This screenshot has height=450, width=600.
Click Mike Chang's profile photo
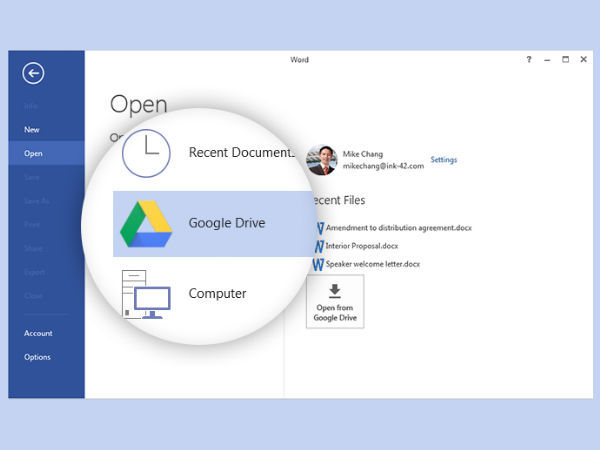(x=322, y=160)
